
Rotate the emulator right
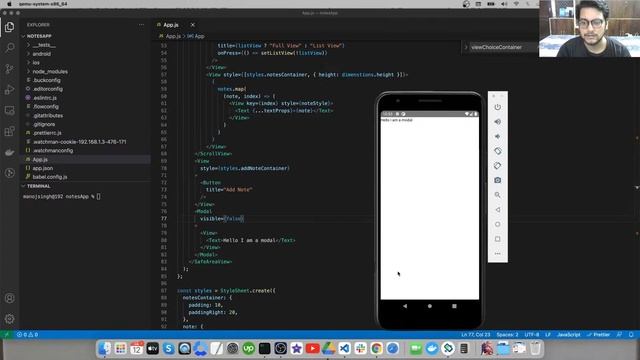click(x=498, y=166)
